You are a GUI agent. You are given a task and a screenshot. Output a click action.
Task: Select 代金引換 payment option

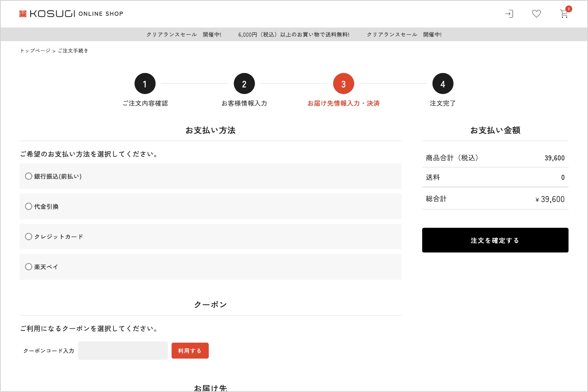tap(29, 206)
